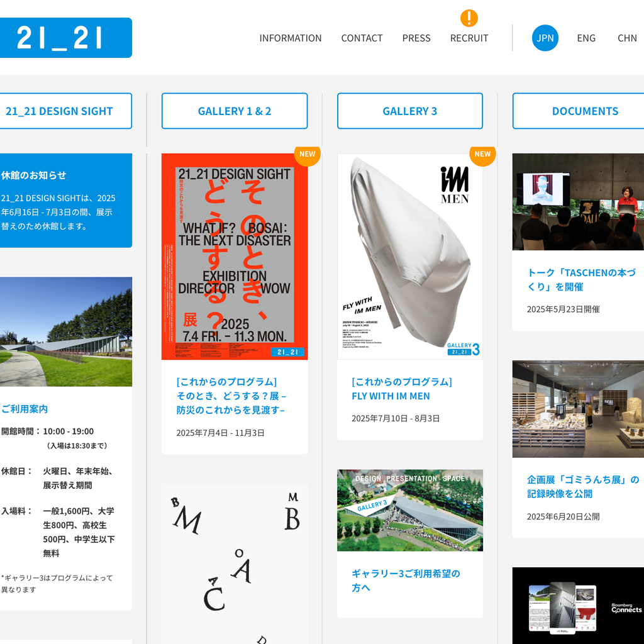Click the NEW badge on the BOSAI poster

click(307, 155)
